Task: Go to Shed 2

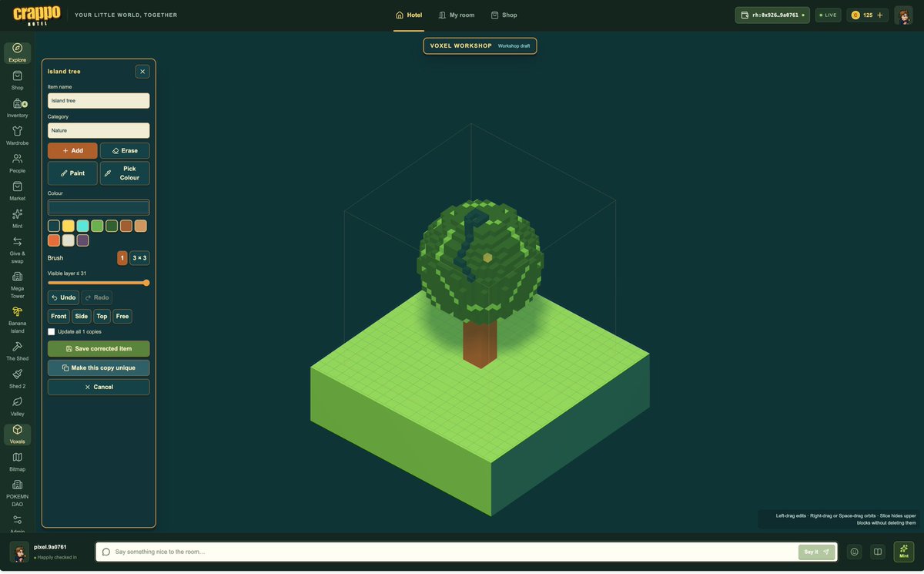Action: pos(17,379)
